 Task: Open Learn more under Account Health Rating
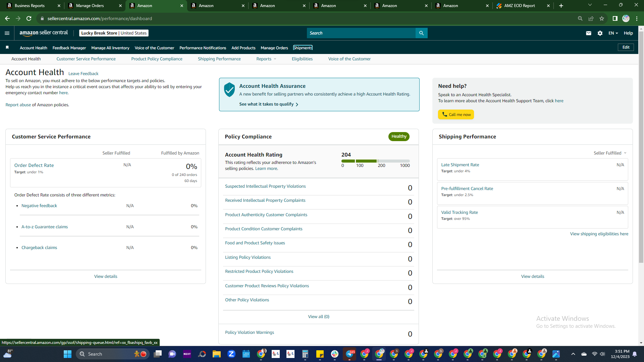[x=266, y=169]
